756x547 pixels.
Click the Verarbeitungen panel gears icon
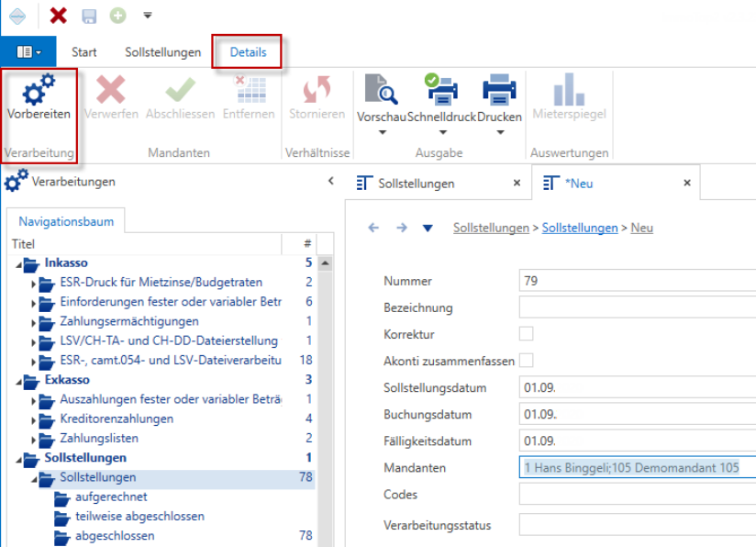pyautogui.click(x=16, y=181)
